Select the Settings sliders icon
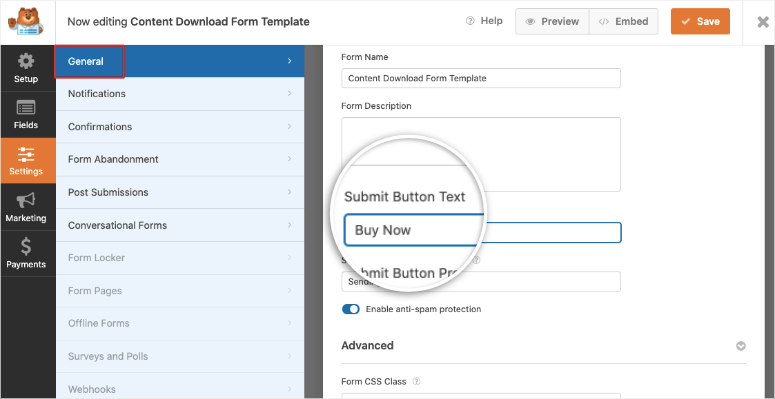775x399 pixels. 26,154
